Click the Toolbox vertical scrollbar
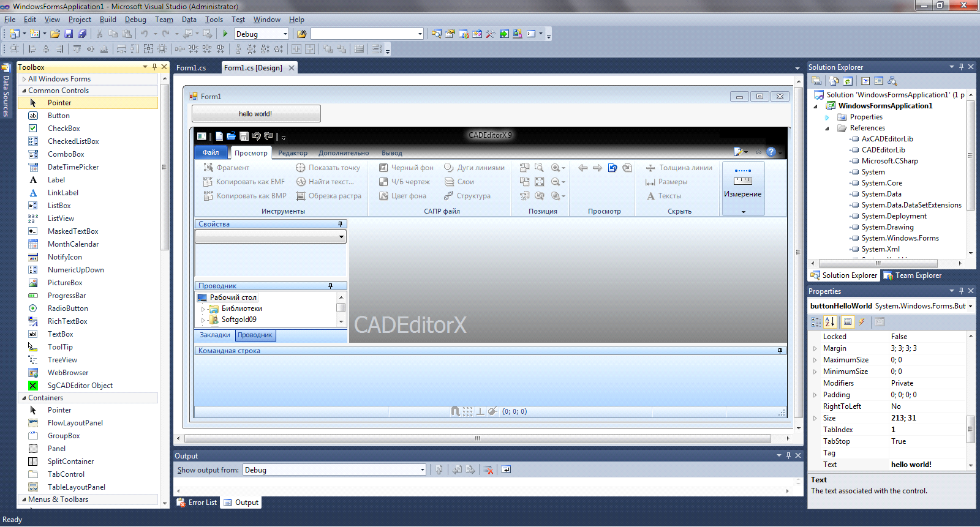The height and width of the screenshot is (527, 980). [x=164, y=167]
